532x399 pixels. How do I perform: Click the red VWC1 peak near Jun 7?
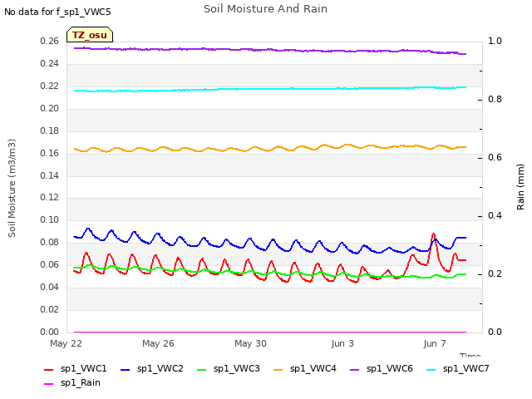coord(433,234)
